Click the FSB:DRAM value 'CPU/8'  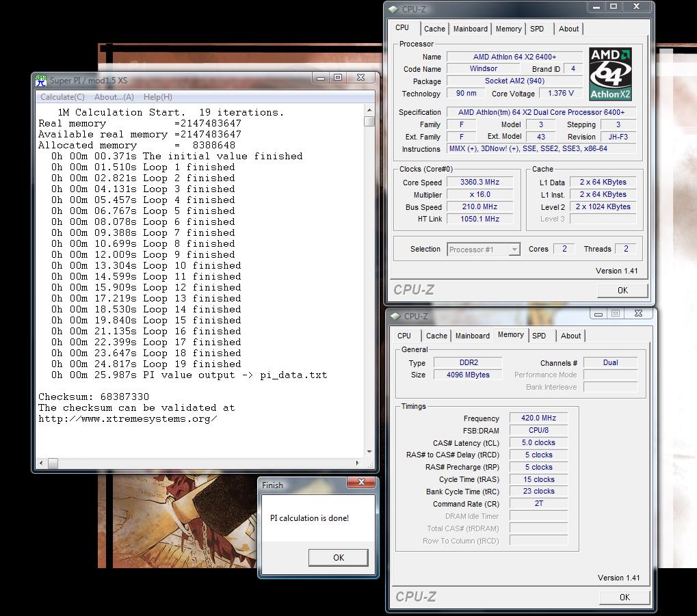click(x=538, y=430)
